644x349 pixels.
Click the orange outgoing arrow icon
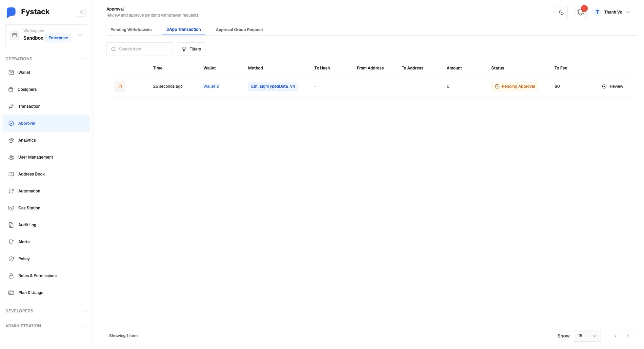pos(120,86)
